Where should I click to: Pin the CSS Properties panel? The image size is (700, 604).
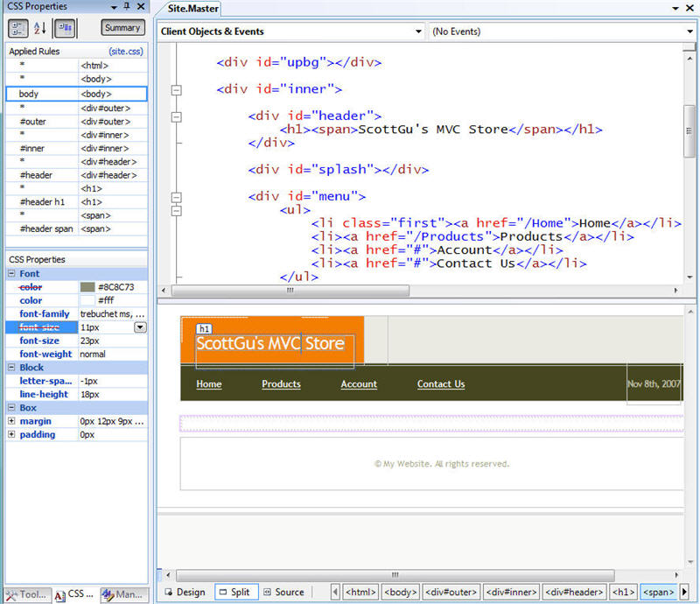pyautogui.click(x=127, y=6)
